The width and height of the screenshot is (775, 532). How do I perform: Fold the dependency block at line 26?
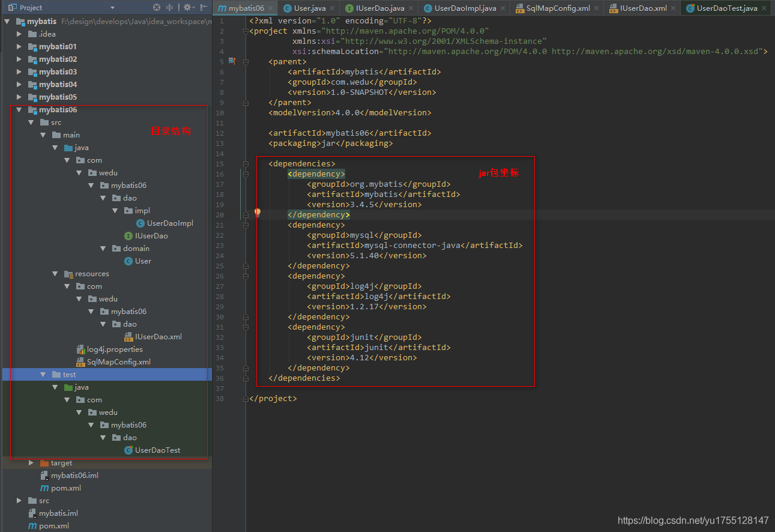(x=246, y=276)
